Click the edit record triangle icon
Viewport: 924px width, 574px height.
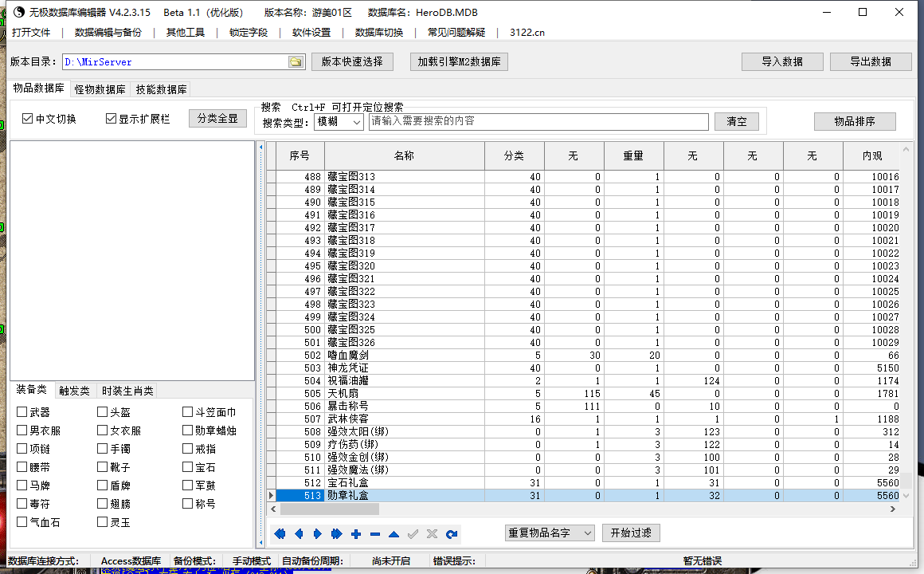click(x=393, y=534)
